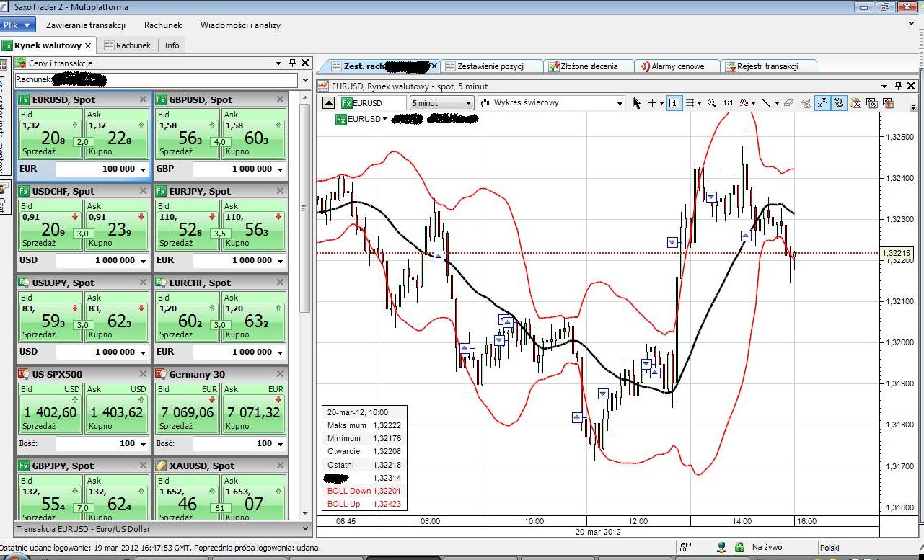The image size is (924, 560).
Task: Click the 1,32218 current price axis label
Action: pos(897,253)
